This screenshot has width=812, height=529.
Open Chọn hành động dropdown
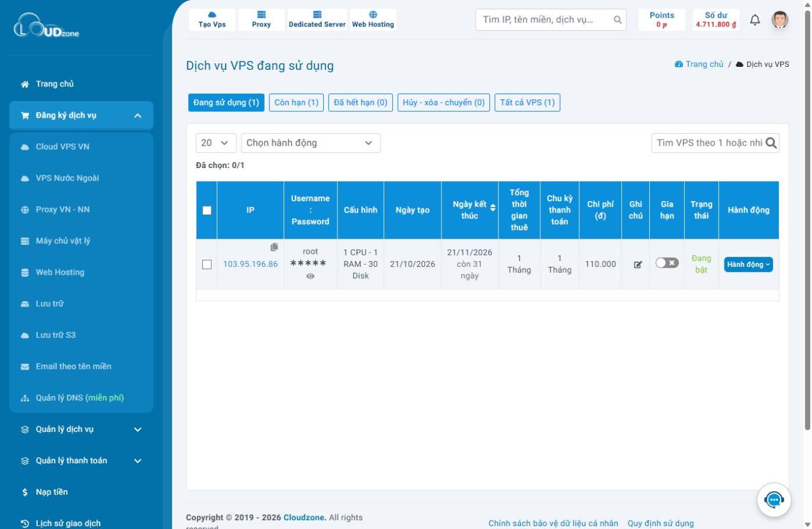click(311, 143)
